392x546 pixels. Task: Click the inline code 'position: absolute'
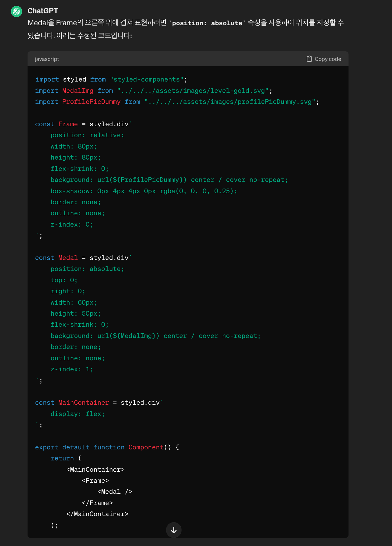207,23
